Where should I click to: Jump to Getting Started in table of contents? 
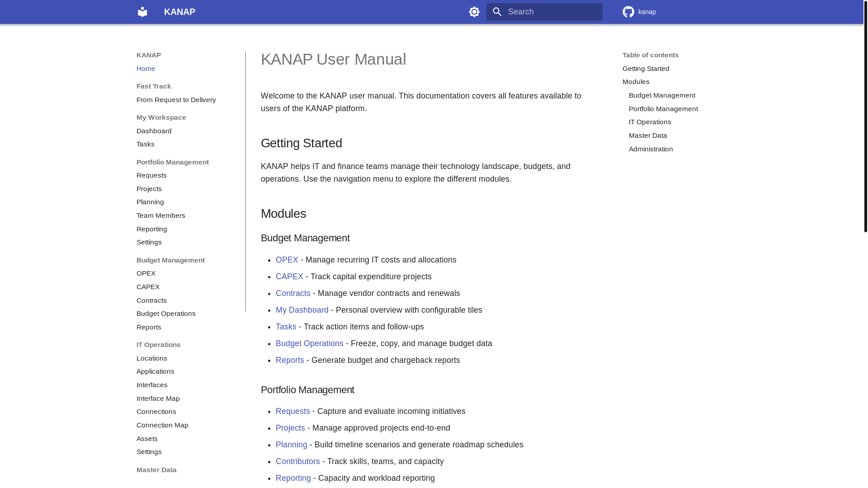(646, 69)
